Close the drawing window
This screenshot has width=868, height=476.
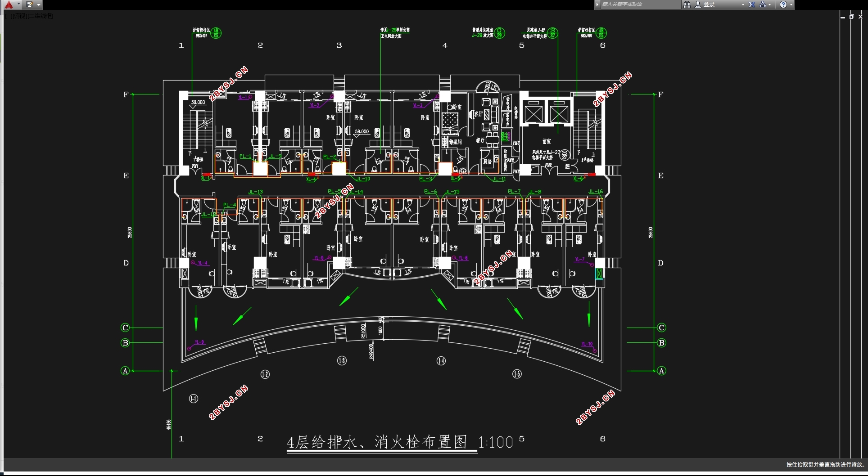pyautogui.click(x=860, y=17)
